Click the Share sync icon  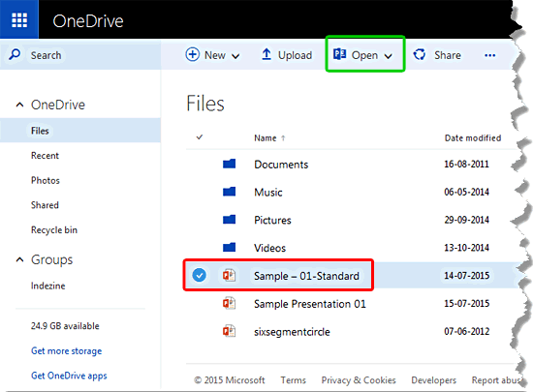click(420, 54)
